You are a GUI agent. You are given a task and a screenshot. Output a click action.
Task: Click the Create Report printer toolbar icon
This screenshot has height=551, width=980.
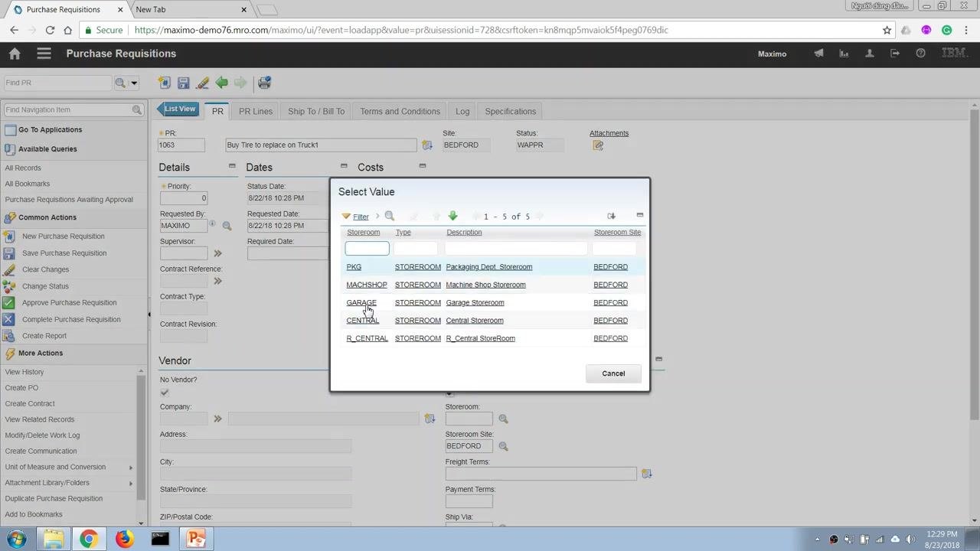[264, 83]
